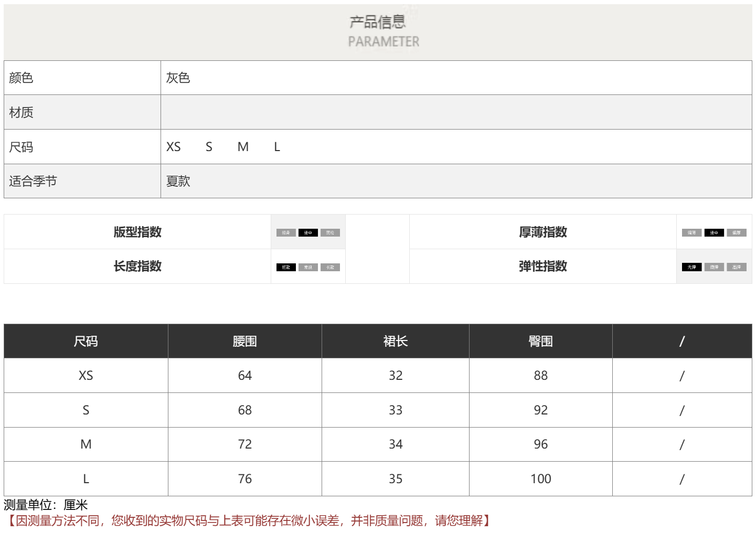Click the slash cell in the M row
This screenshot has width=756, height=543.
tap(682, 444)
